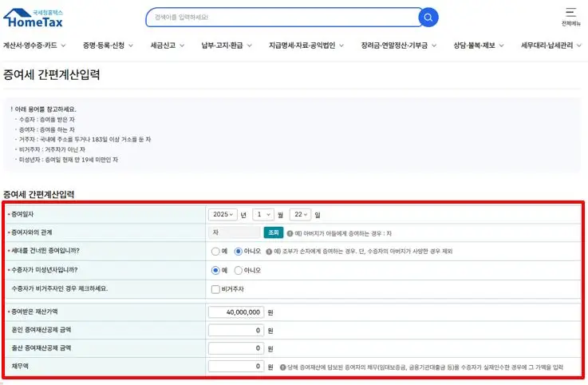Click info icon next to 채무액 hint
This screenshot has height=385, width=588.
(x=282, y=367)
